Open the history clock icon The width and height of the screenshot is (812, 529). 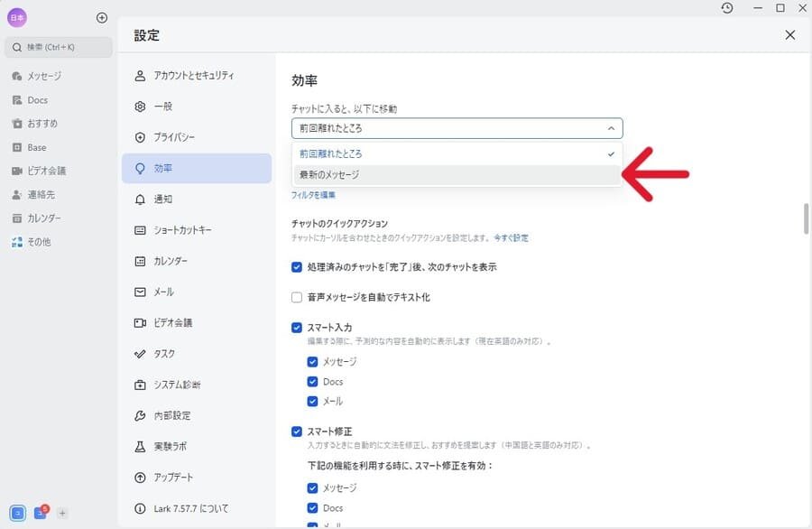(x=727, y=9)
